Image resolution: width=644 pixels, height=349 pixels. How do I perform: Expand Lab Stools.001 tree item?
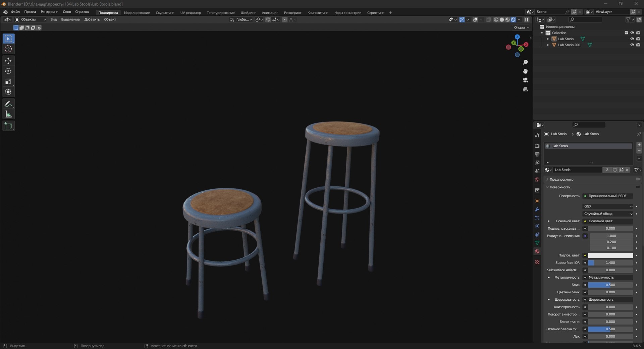tap(548, 45)
